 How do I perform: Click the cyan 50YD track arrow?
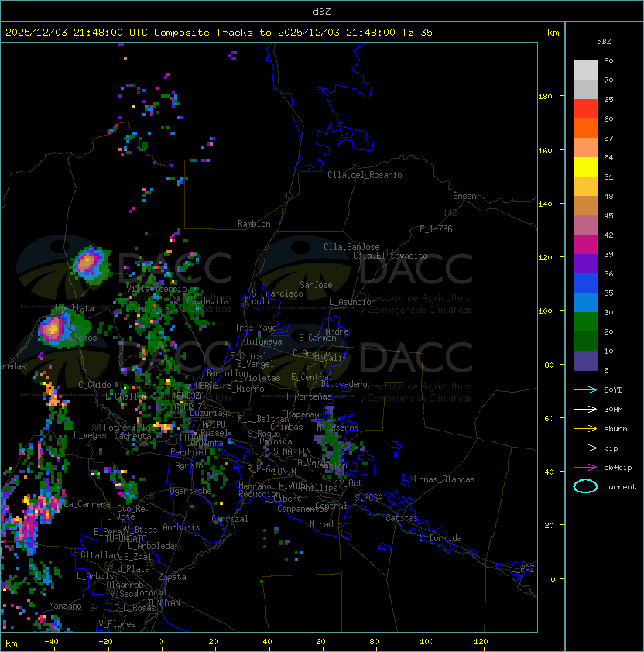(585, 389)
